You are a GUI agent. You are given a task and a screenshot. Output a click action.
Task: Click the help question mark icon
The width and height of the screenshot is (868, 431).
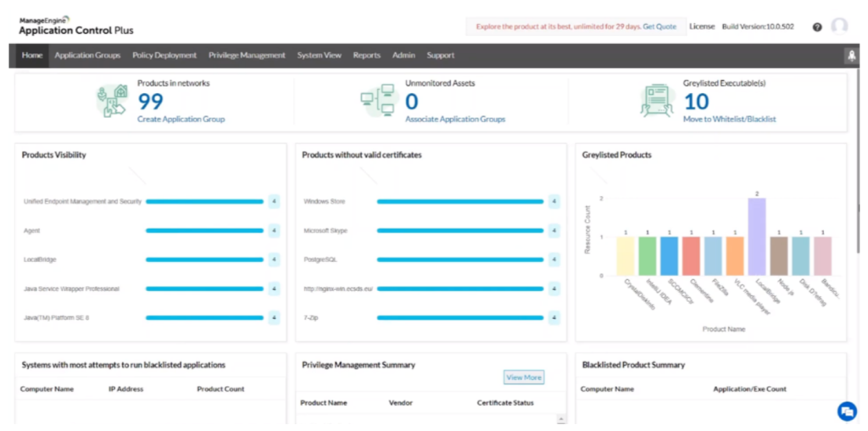tap(817, 27)
